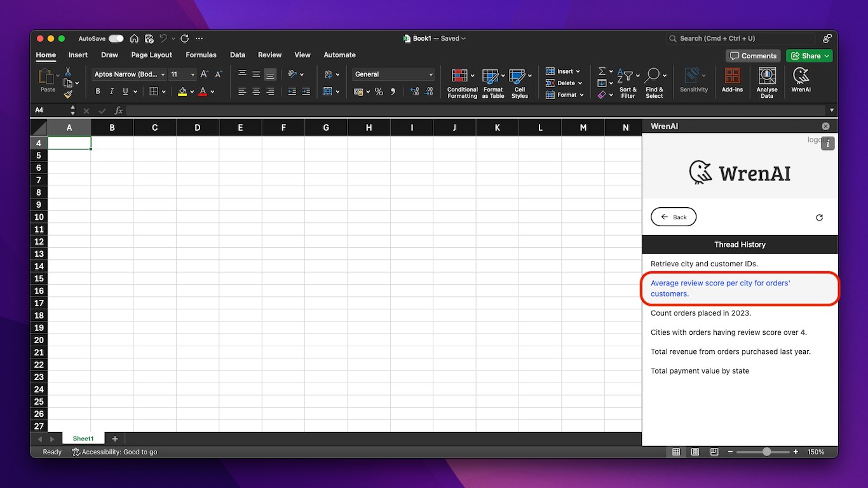Open the General number format dropdown
Image resolution: width=868 pixels, height=488 pixels.
[x=394, y=74]
